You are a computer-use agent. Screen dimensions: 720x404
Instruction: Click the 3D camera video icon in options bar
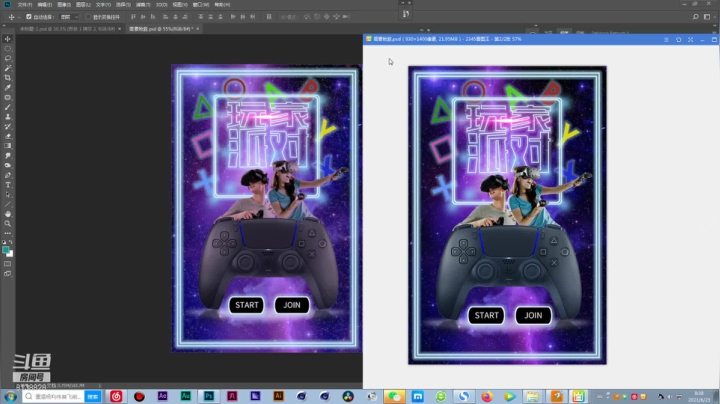click(x=346, y=17)
